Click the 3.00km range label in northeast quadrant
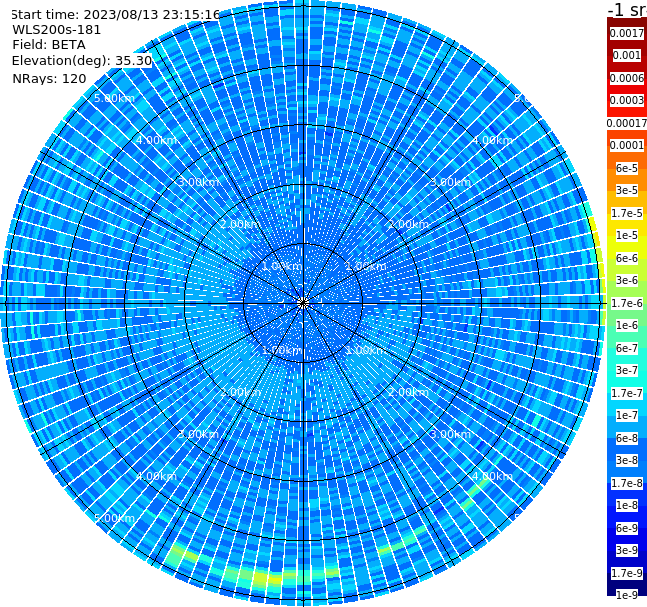 pyautogui.click(x=450, y=182)
